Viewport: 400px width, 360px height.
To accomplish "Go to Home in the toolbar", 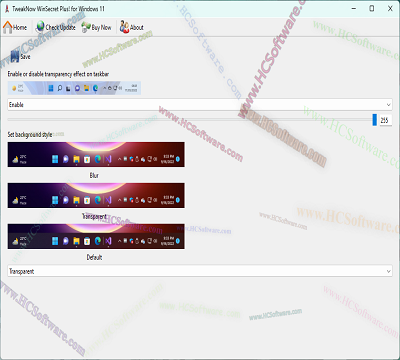I will tap(15, 27).
